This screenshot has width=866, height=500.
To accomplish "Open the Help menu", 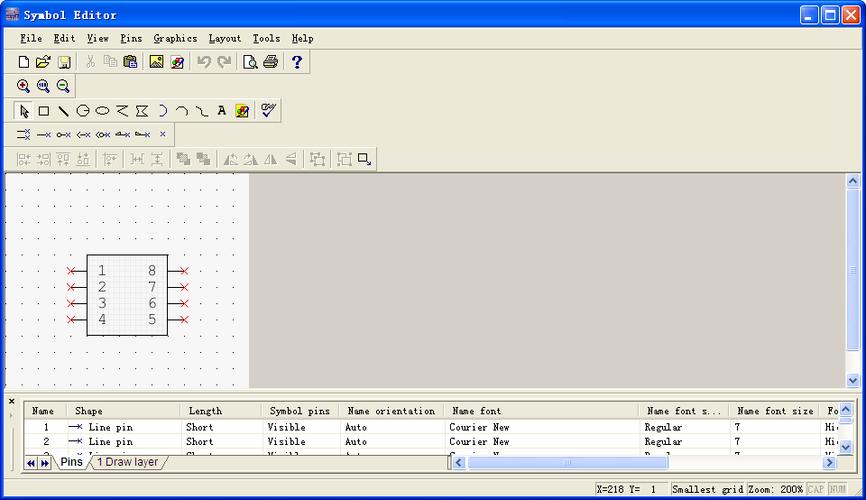I will [x=302, y=38].
